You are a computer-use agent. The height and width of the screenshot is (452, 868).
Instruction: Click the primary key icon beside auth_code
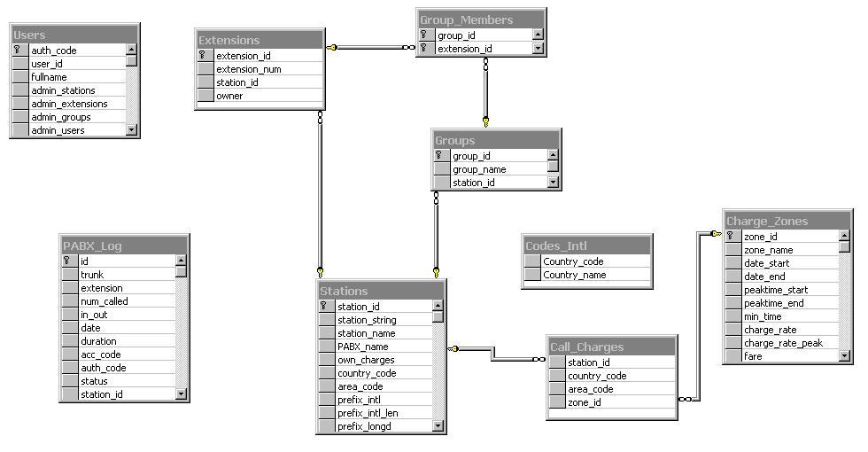(18, 51)
